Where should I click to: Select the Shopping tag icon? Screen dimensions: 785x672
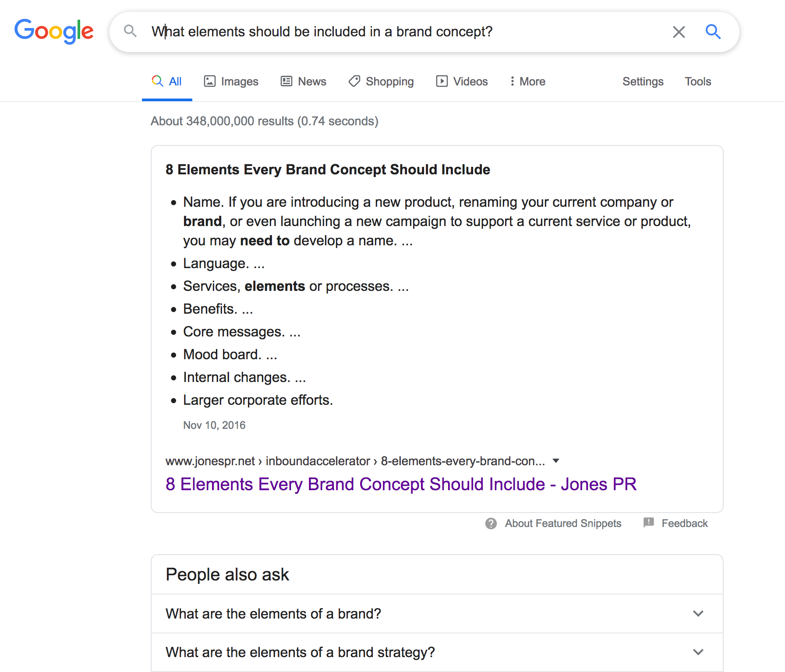click(354, 81)
